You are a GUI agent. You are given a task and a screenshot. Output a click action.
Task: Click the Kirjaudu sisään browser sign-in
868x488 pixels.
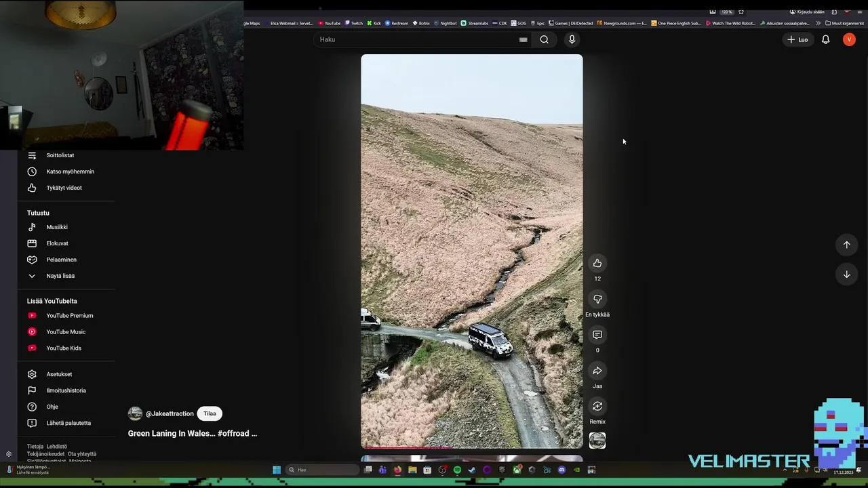pos(808,12)
